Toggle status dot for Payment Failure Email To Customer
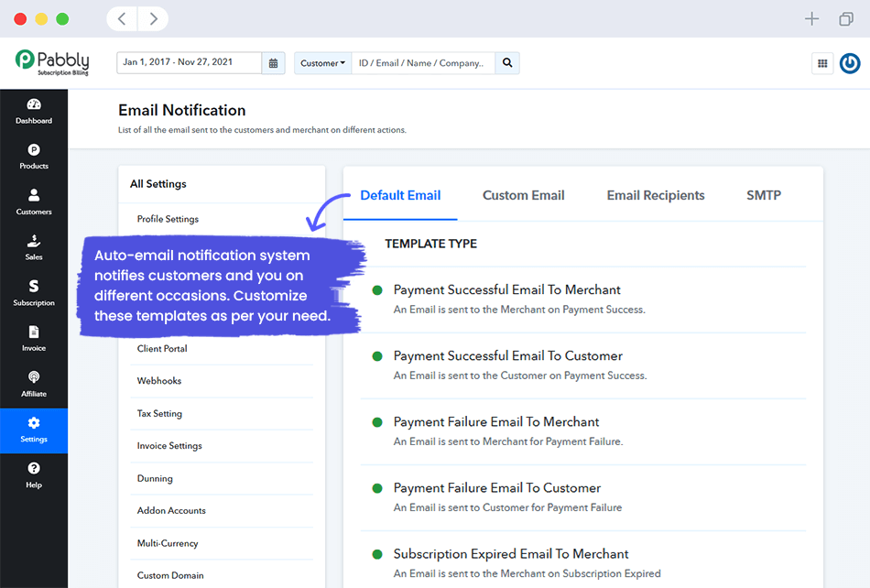The width and height of the screenshot is (870, 588). tap(376, 488)
